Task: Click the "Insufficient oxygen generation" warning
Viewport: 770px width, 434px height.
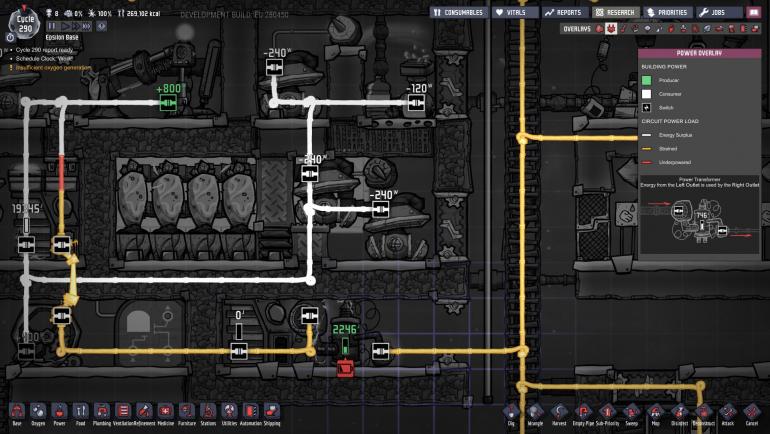Action: (56, 68)
